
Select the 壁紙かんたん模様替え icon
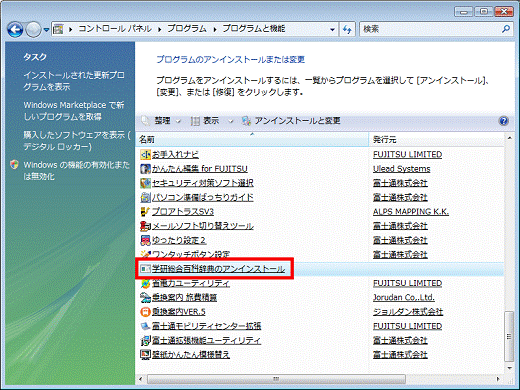coord(145,354)
